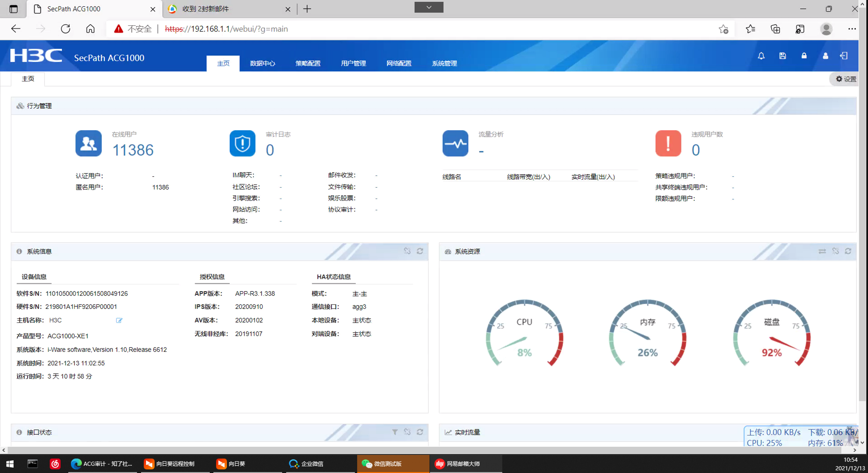The image size is (868, 473).
Task: Open the 策略配置 menu
Action: tap(308, 63)
